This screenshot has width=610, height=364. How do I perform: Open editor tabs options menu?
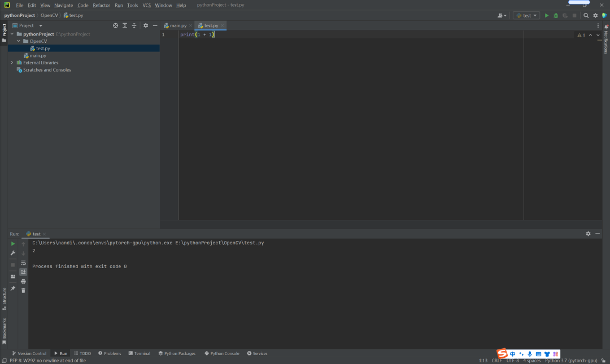point(598,25)
